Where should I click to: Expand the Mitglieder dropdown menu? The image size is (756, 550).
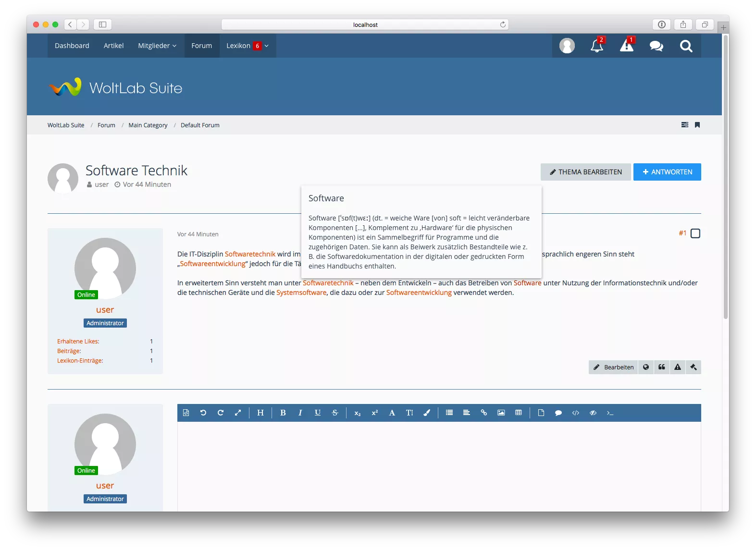(157, 46)
